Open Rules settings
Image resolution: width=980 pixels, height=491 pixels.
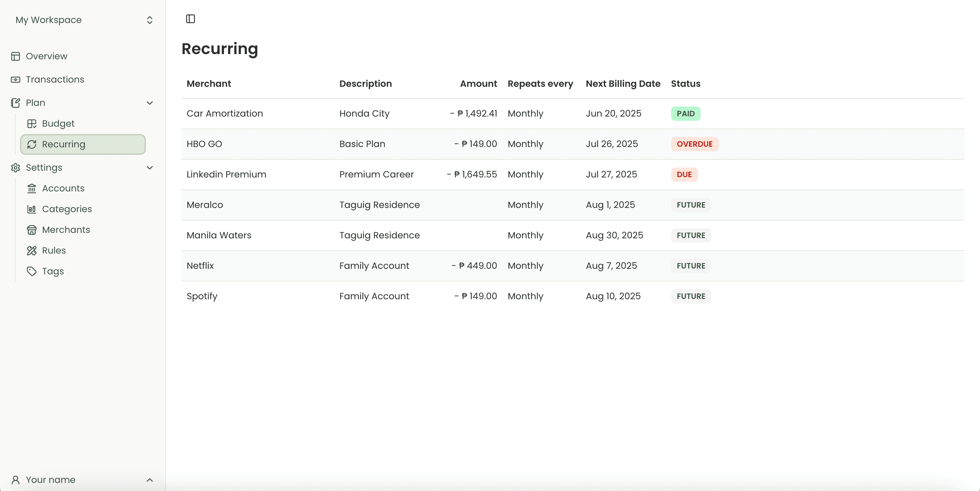tap(54, 251)
